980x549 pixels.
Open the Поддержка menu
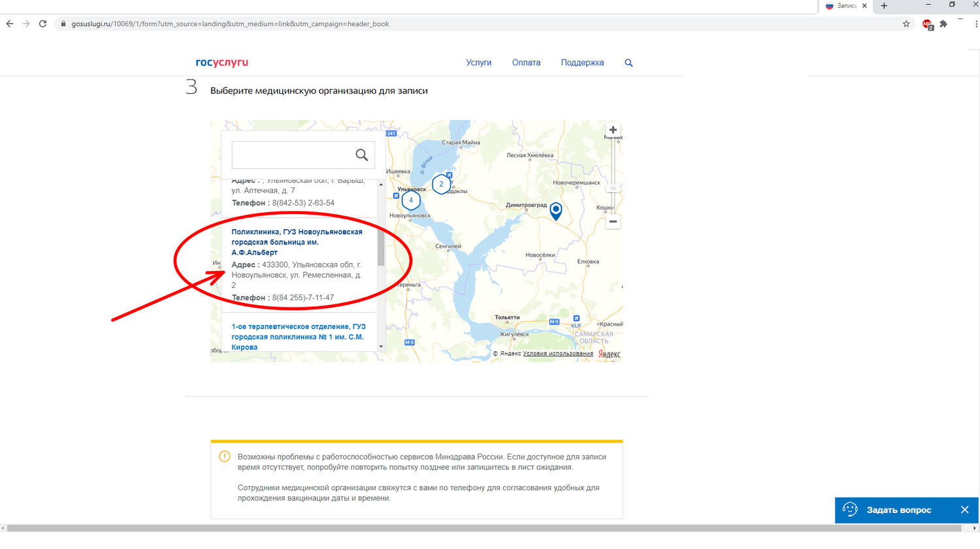582,63
